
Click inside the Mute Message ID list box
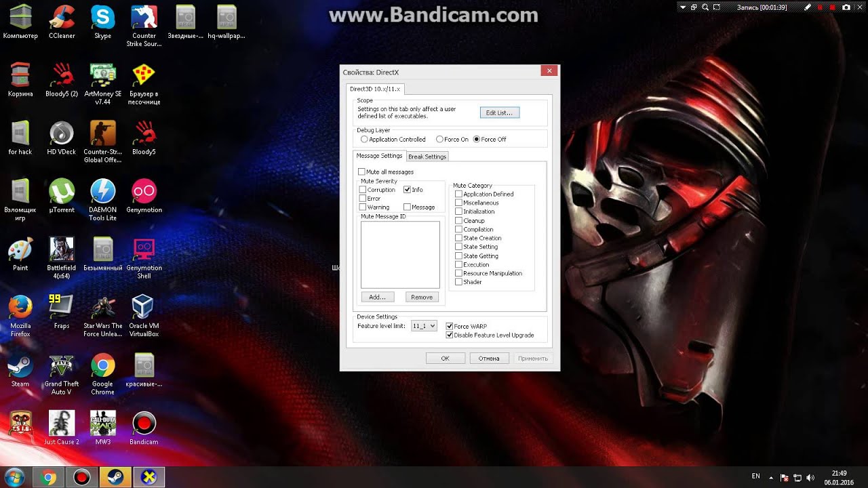pos(400,255)
